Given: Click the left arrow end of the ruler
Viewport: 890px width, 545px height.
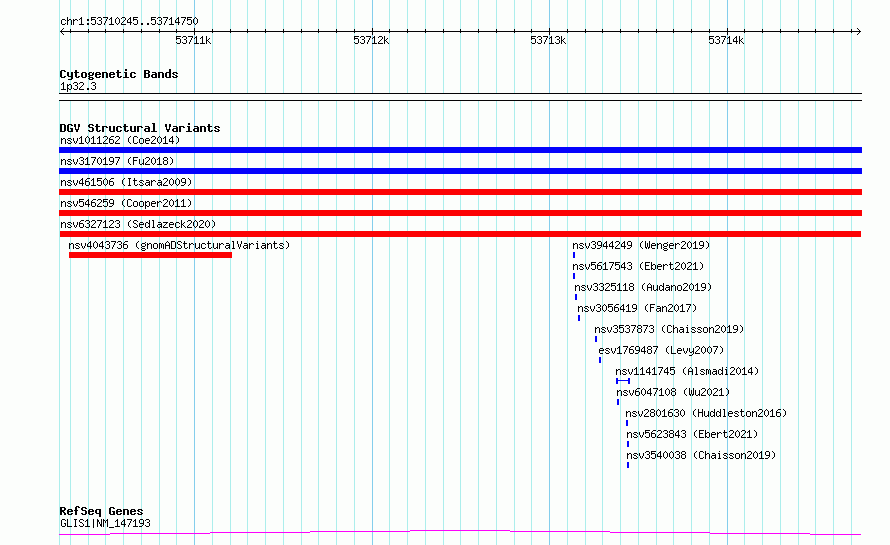Looking at the screenshot, I should [x=62, y=31].
